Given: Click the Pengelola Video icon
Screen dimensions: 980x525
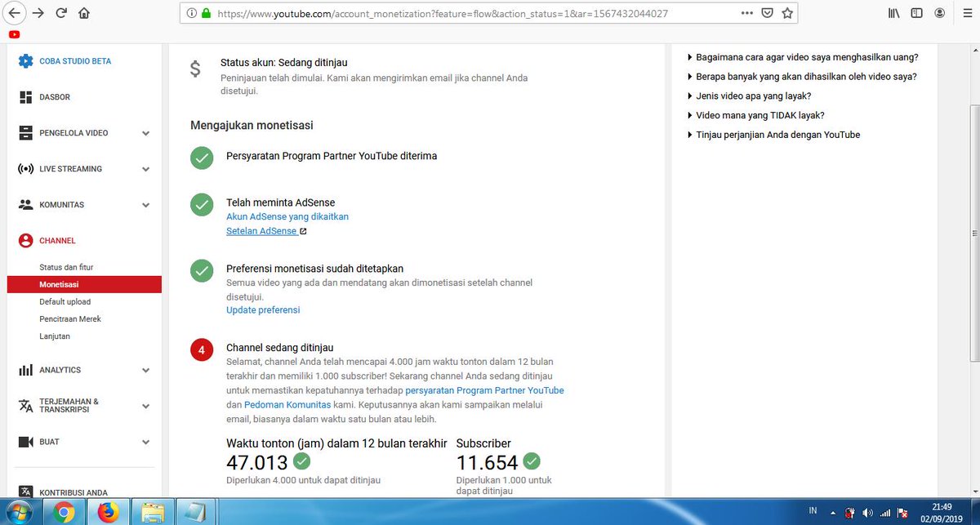Looking at the screenshot, I should tap(25, 133).
